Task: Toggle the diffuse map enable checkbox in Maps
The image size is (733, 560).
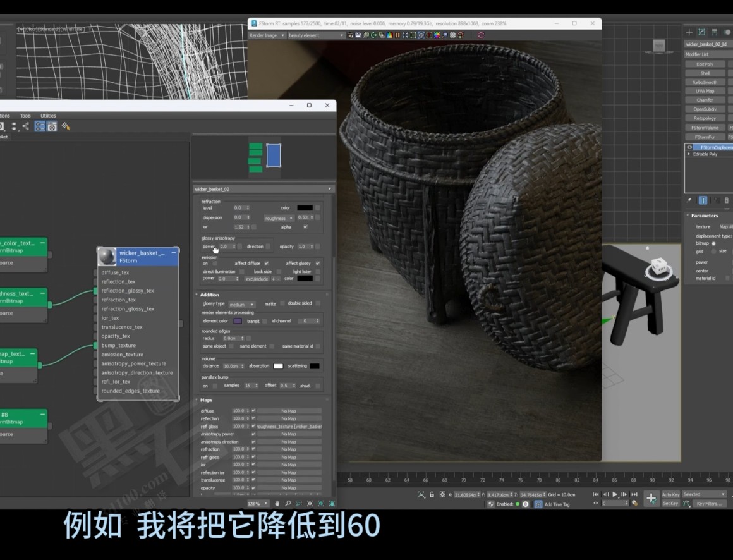Action: [x=253, y=411]
